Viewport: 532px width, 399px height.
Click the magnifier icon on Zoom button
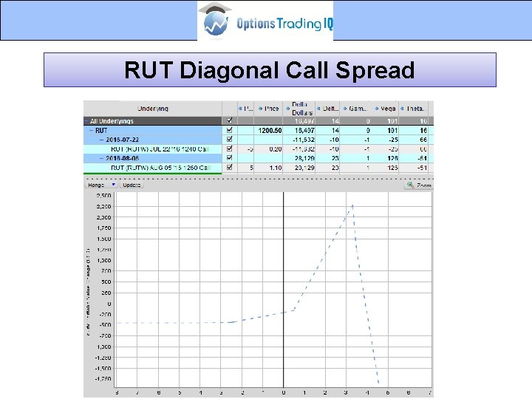point(411,185)
